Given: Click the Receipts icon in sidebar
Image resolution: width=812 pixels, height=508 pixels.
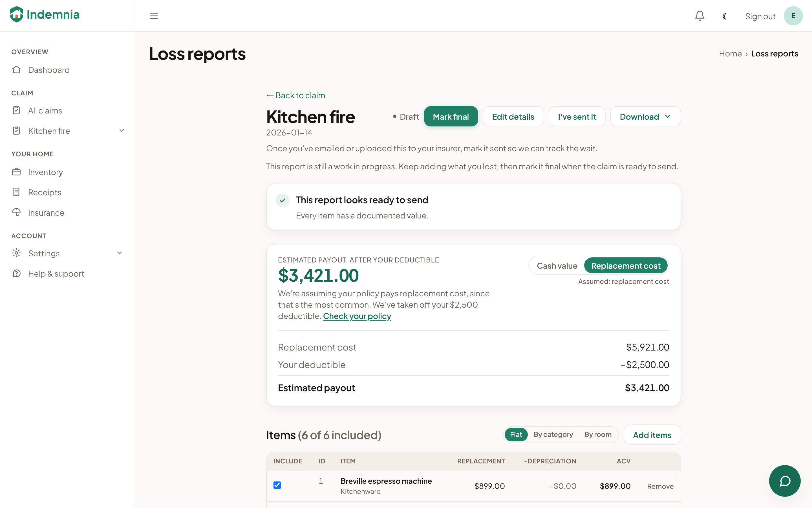Looking at the screenshot, I should [x=16, y=192].
